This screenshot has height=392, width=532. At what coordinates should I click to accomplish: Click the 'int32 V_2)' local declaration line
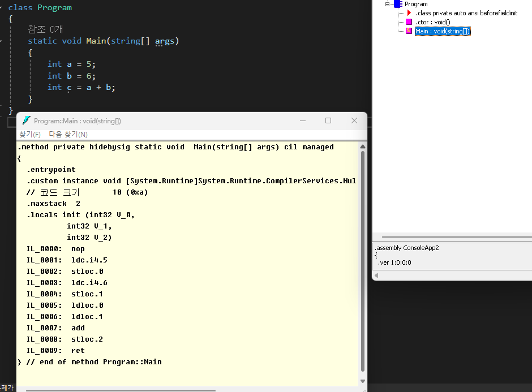point(89,238)
